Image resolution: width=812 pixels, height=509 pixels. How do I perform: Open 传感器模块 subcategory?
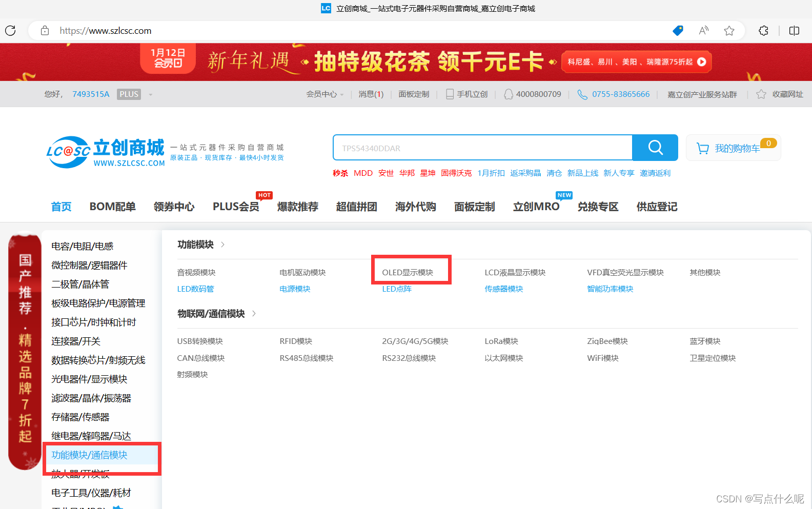click(x=504, y=289)
